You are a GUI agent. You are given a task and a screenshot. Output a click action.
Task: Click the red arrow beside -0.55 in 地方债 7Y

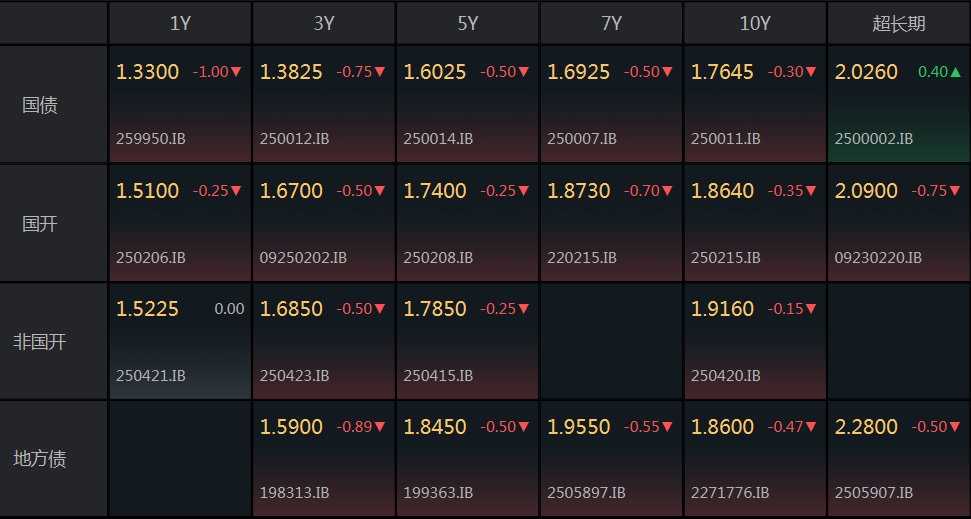point(667,427)
